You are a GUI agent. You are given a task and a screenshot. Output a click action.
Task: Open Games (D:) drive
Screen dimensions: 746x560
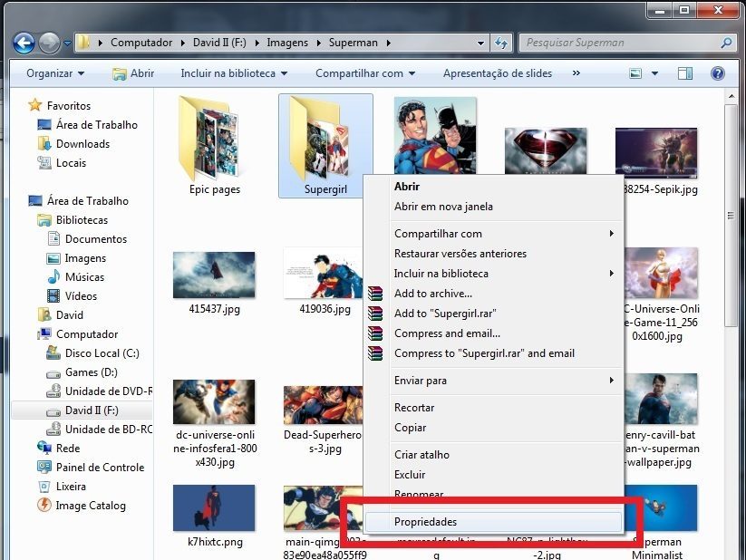tap(92, 372)
